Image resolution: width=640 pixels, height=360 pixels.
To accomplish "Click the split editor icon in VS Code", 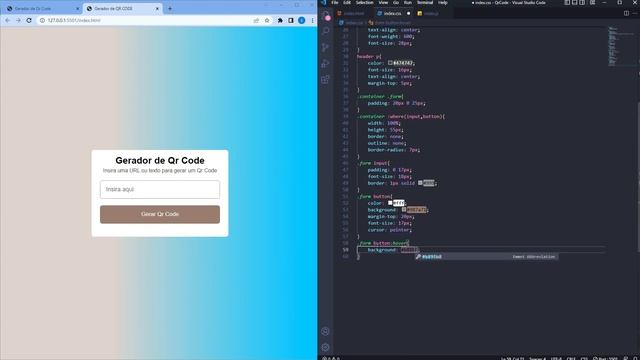I will pos(626,13).
